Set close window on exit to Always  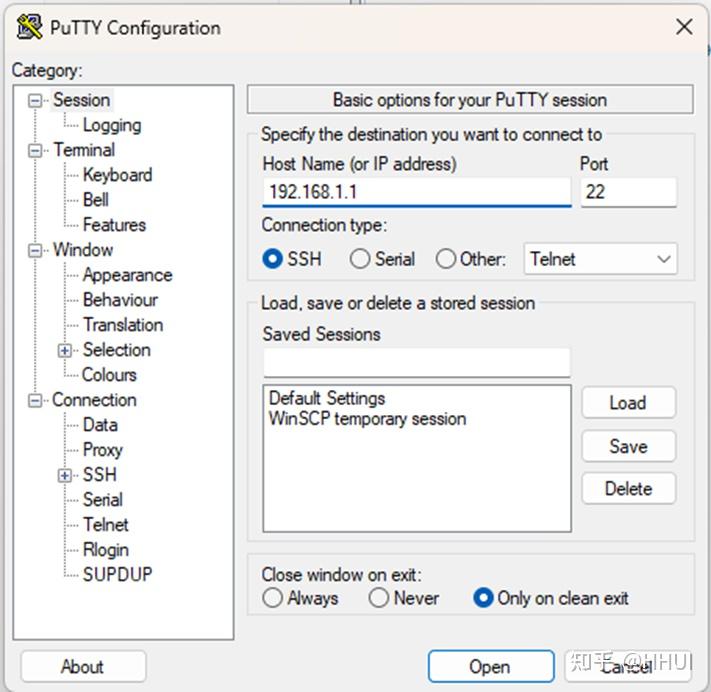272,598
